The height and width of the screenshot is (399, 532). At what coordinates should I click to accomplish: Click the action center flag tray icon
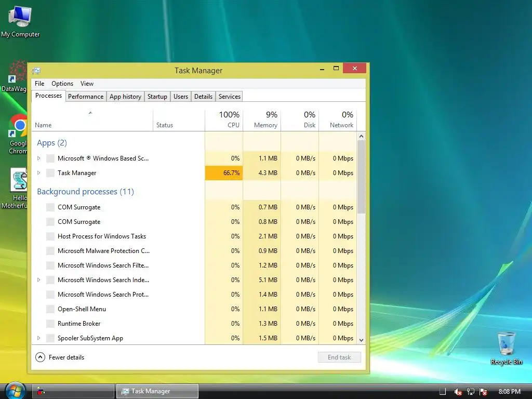pos(483,392)
